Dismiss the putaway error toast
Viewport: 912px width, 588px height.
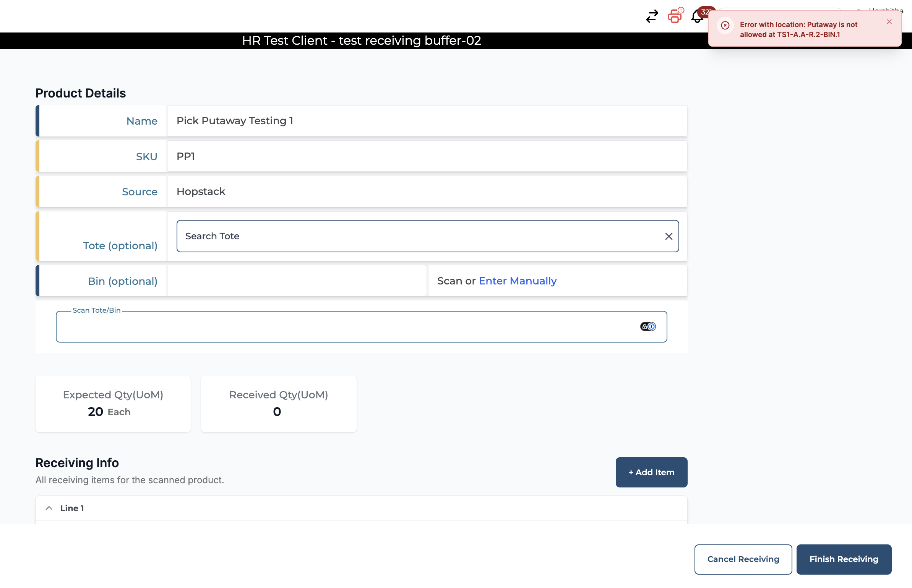889,22
